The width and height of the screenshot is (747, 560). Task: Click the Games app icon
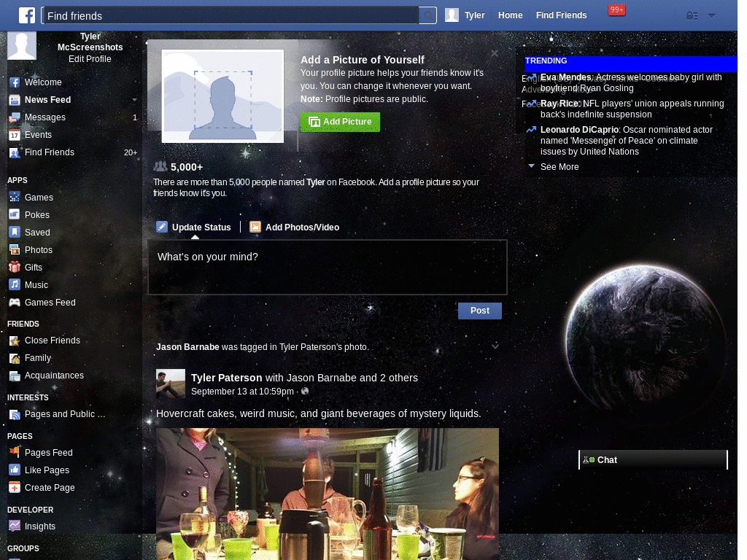[x=15, y=197]
